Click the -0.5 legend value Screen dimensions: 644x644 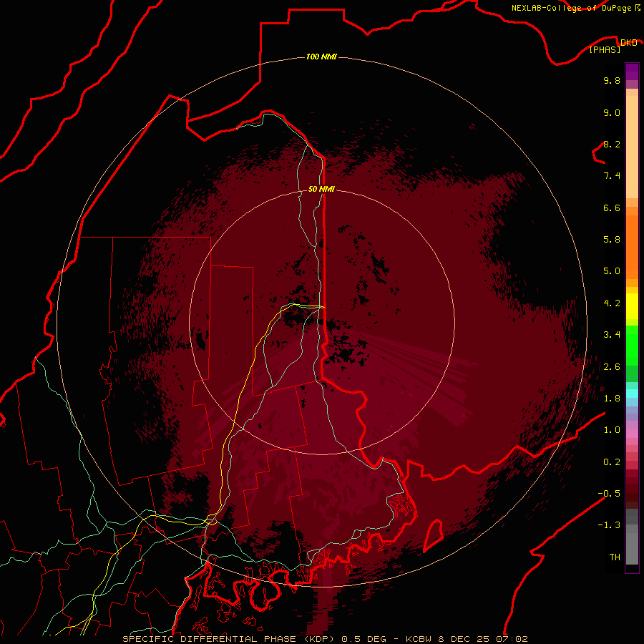(x=609, y=493)
